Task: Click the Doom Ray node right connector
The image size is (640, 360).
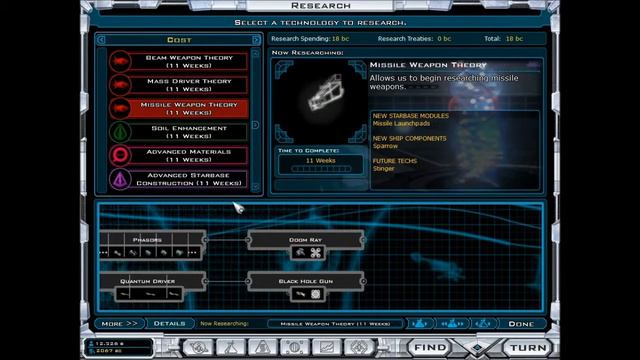Action: tap(363, 240)
